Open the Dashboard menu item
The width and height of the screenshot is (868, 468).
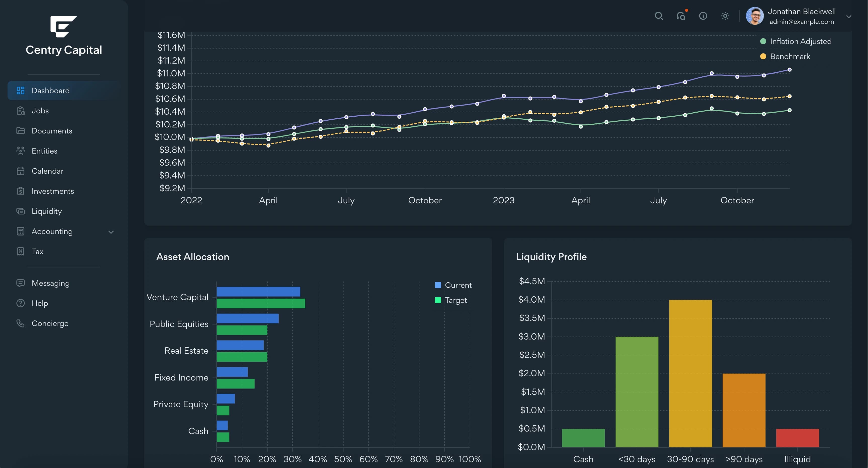click(64, 90)
